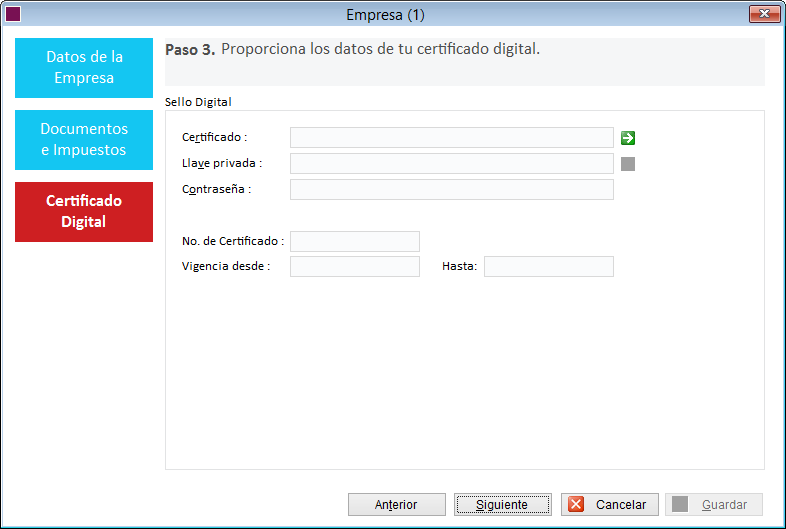
Task: Click the purple app icon in the title bar
Action: (x=13, y=14)
